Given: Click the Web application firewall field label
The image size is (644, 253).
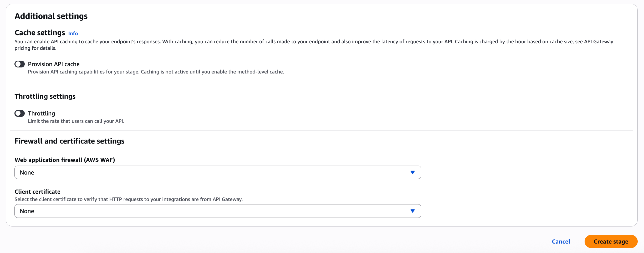Looking at the screenshot, I should [x=65, y=160].
